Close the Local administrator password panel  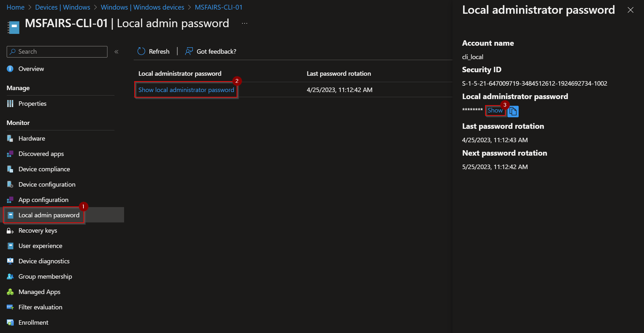pos(630,10)
